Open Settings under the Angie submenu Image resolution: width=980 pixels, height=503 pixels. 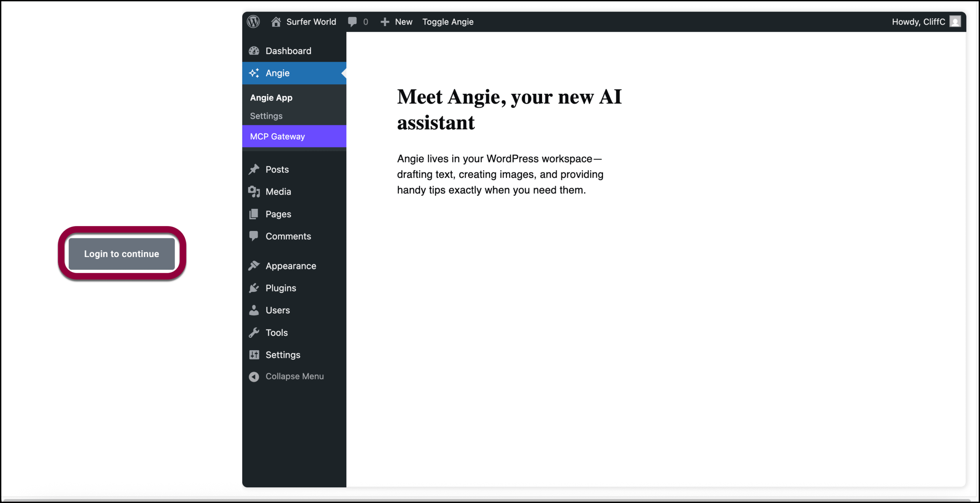pos(266,116)
